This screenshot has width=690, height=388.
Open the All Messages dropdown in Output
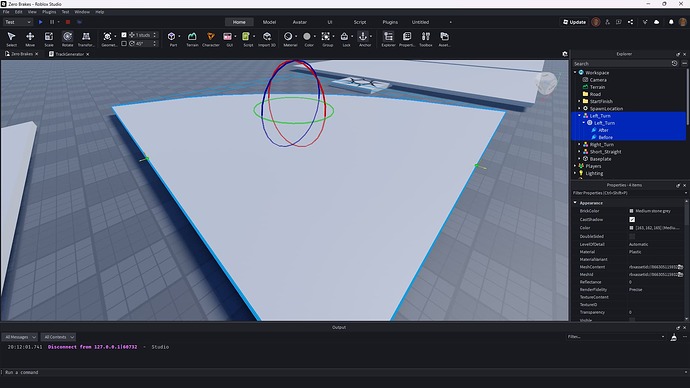pos(20,337)
